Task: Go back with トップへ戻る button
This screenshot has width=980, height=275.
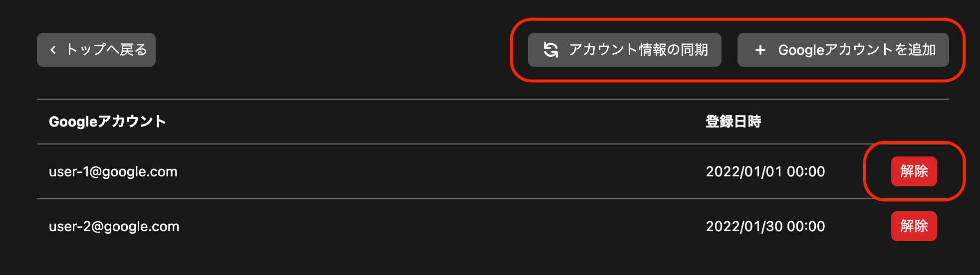Action: point(96,50)
